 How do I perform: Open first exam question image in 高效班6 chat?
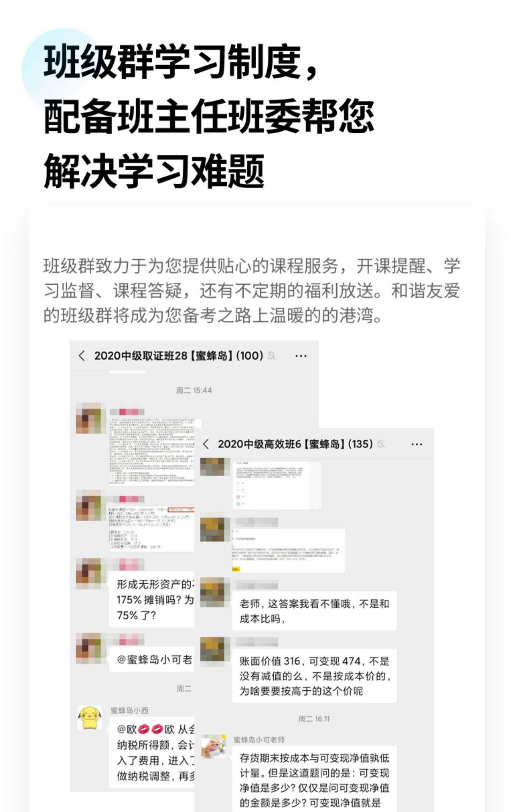(x=277, y=485)
